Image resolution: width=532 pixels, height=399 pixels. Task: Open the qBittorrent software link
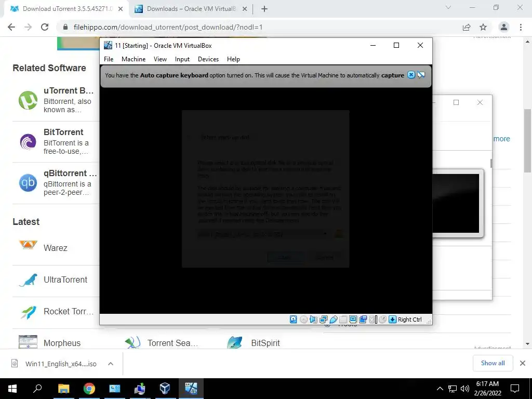[x=70, y=173]
